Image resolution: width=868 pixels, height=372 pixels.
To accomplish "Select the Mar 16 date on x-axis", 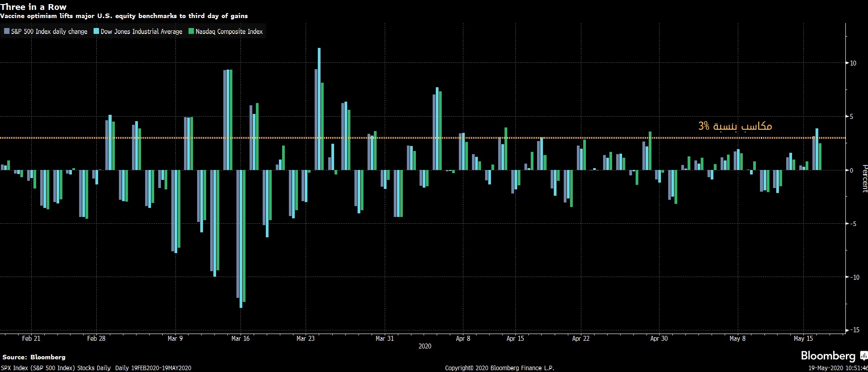I will click(240, 339).
